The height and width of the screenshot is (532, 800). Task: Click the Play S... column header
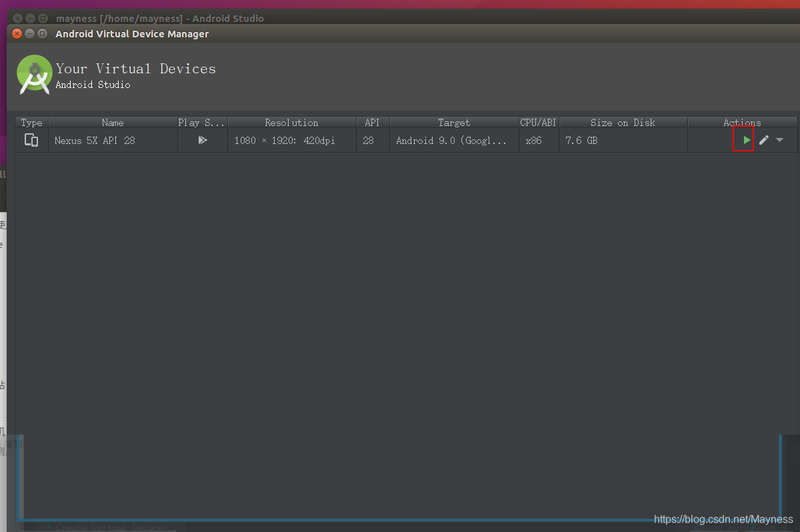coord(202,123)
